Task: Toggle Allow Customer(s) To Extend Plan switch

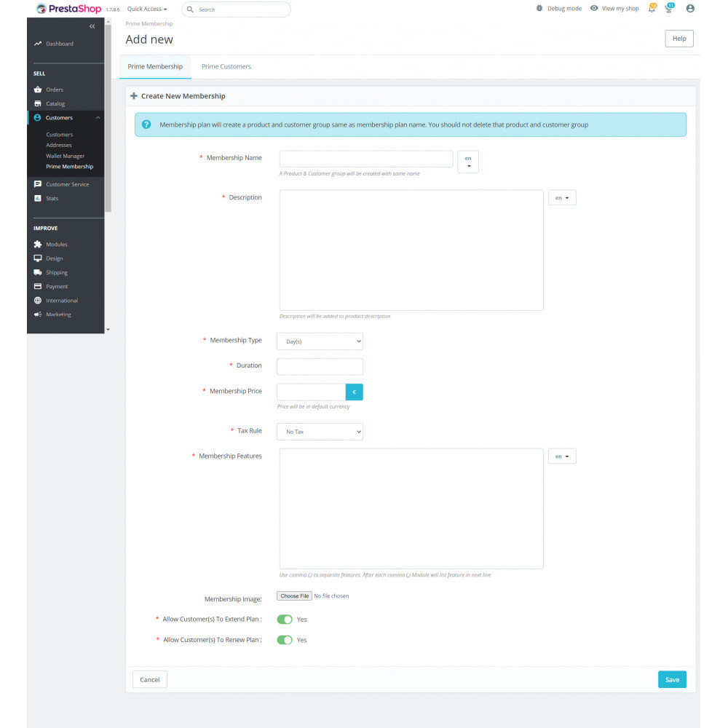Action: coord(285,620)
